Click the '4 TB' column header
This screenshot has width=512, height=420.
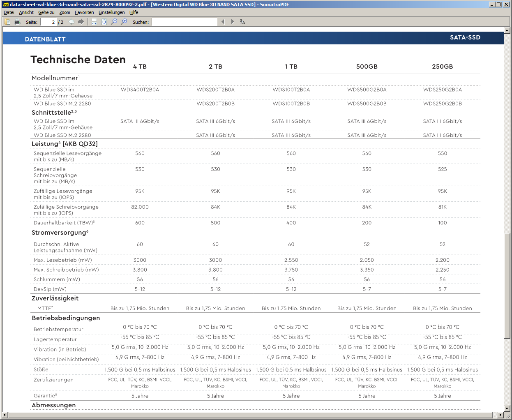pyautogui.click(x=140, y=67)
